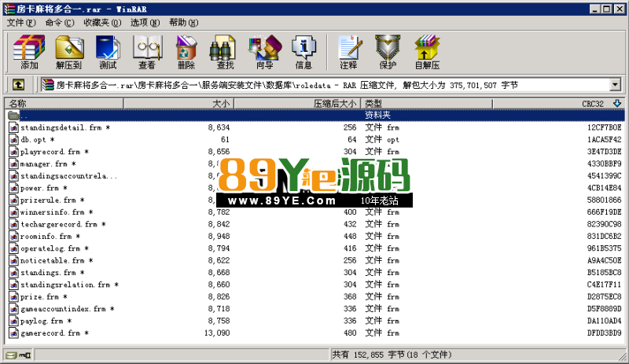Click the file icon of power.frm
This screenshot has width=629, height=364.
click(x=13, y=188)
